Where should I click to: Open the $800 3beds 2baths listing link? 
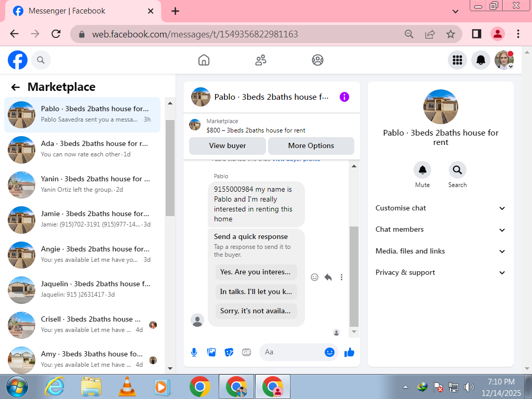256,130
